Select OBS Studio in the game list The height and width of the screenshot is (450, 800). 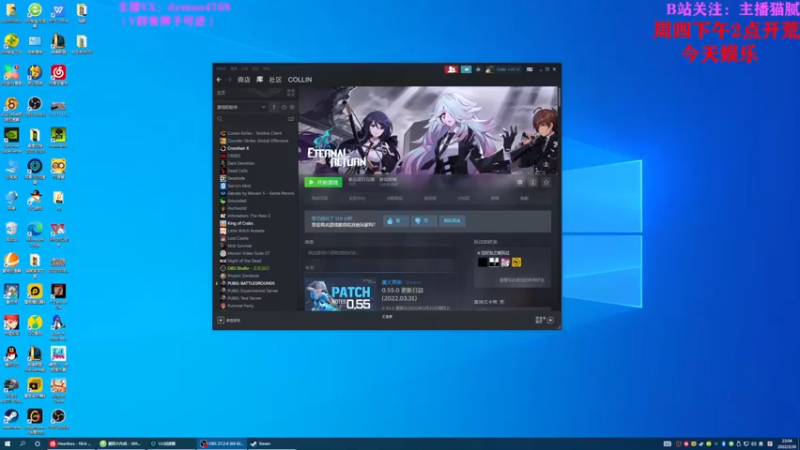pyautogui.click(x=248, y=268)
